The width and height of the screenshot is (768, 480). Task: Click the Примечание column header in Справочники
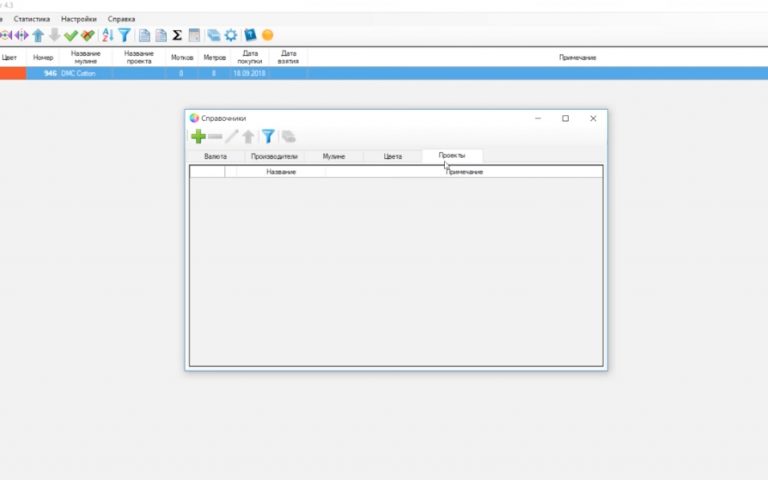464,172
